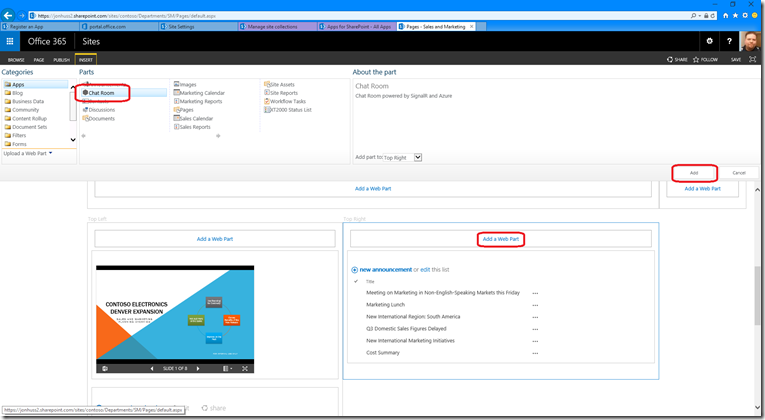Open the Office 365 app launcher
The width and height of the screenshot is (765, 420).
coord(11,41)
